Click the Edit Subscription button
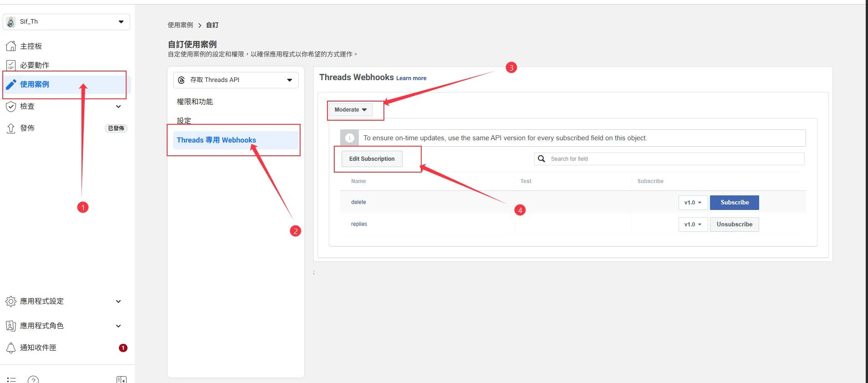The width and height of the screenshot is (868, 383). (x=372, y=159)
